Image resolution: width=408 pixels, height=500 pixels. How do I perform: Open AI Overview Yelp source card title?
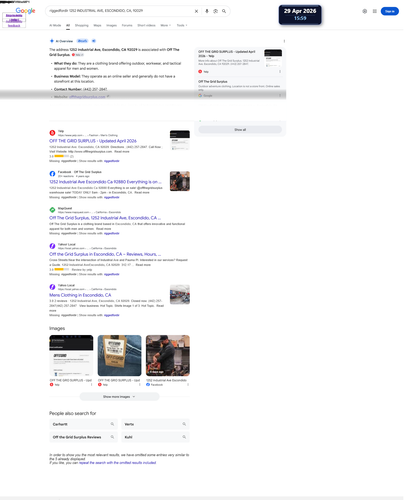coord(227,54)
